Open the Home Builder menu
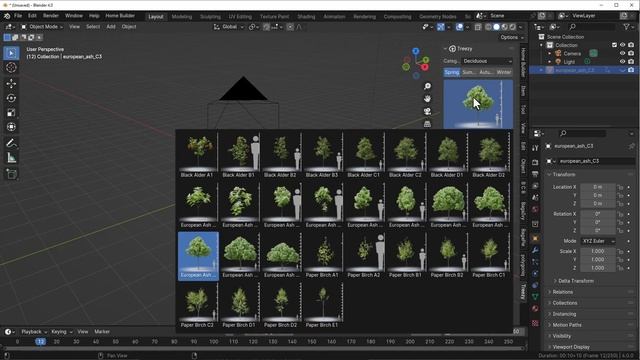 tap(120, 16)
